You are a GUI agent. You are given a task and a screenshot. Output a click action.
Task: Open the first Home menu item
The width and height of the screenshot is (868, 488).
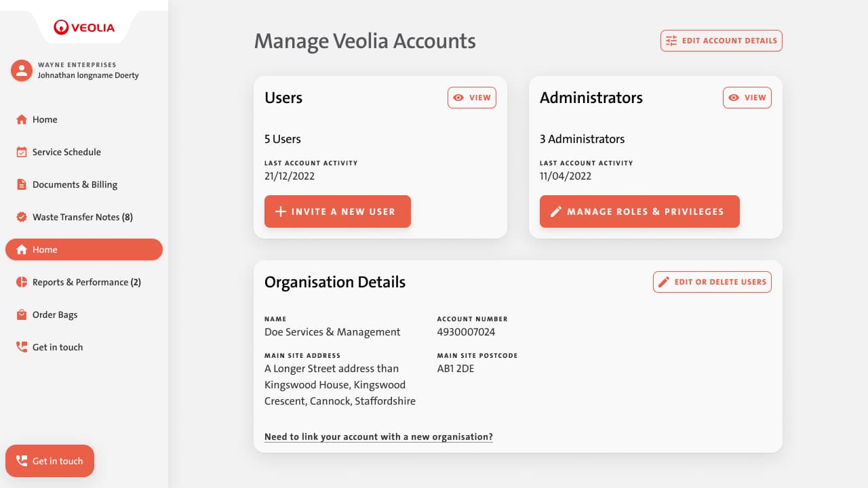45,119
